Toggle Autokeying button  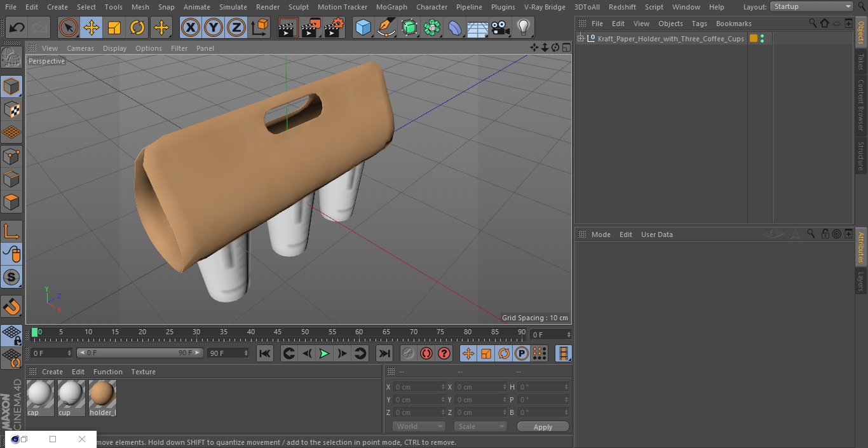coord(426,353)
